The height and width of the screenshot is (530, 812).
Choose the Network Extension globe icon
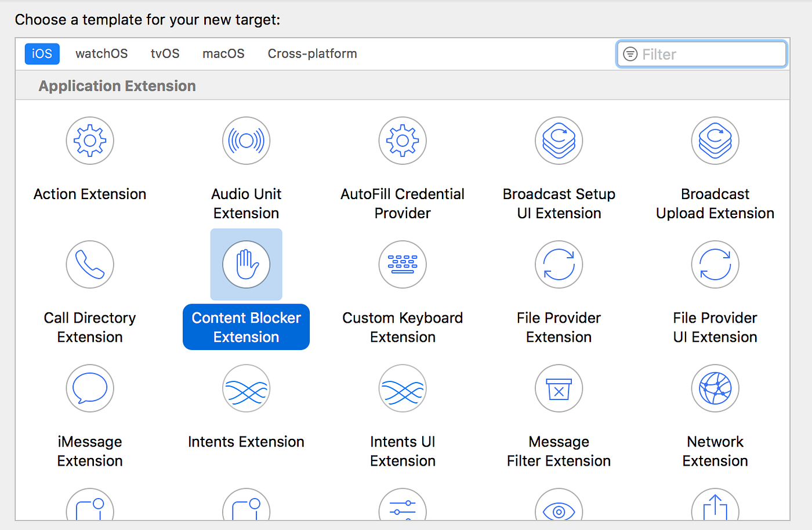pos(715,388)
